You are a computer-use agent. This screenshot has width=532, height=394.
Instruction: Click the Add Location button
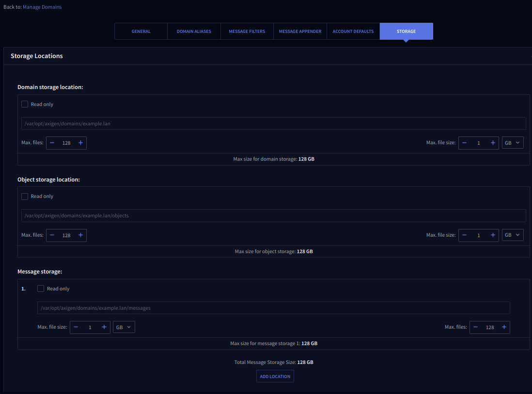275,376
